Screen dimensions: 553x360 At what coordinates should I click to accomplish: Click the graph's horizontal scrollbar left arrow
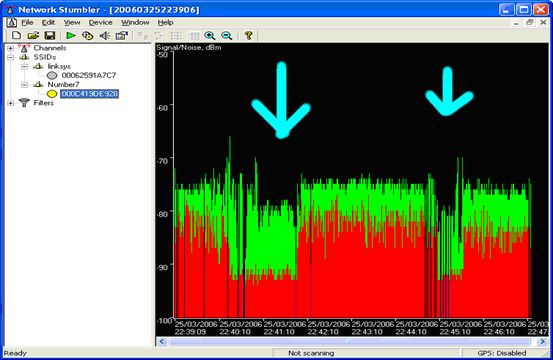coord(162,341)
